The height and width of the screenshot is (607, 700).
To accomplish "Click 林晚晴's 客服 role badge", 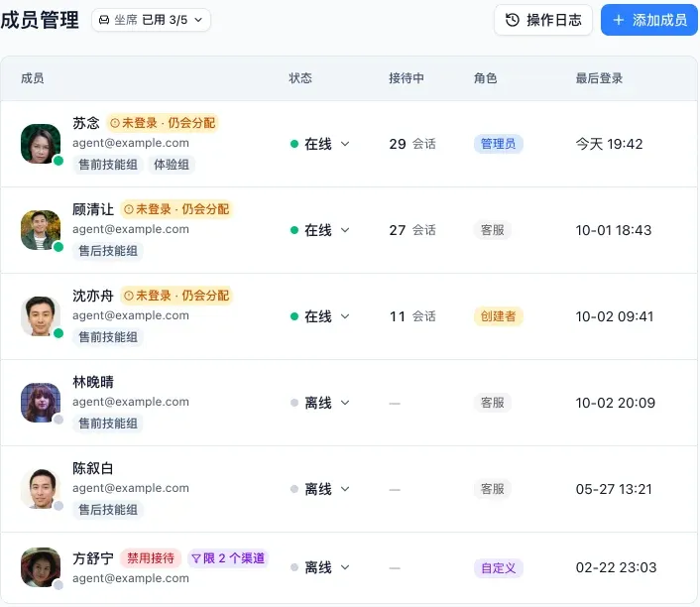I will pos(493,403).
